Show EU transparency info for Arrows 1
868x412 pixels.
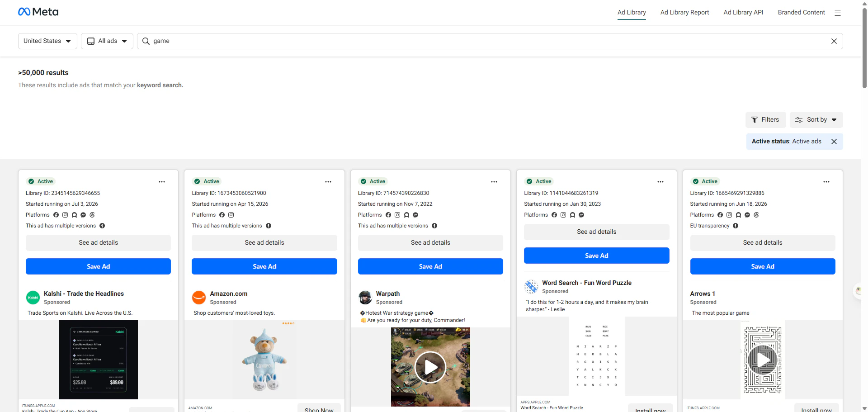(x=736, y=226)
